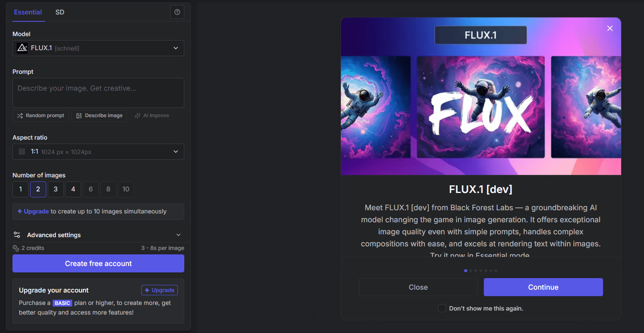
Task: Click inside the prompt text field
Action: pos(98,93)
